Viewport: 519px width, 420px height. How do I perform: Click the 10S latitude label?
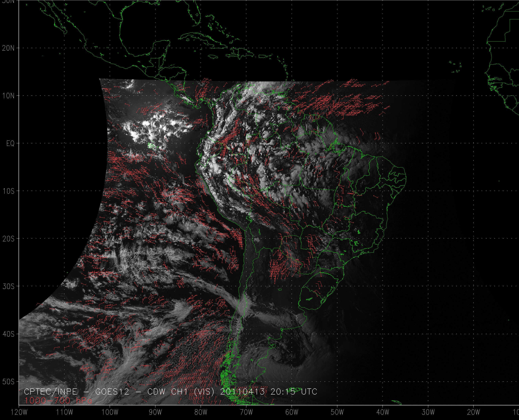(x=9, y=191)
